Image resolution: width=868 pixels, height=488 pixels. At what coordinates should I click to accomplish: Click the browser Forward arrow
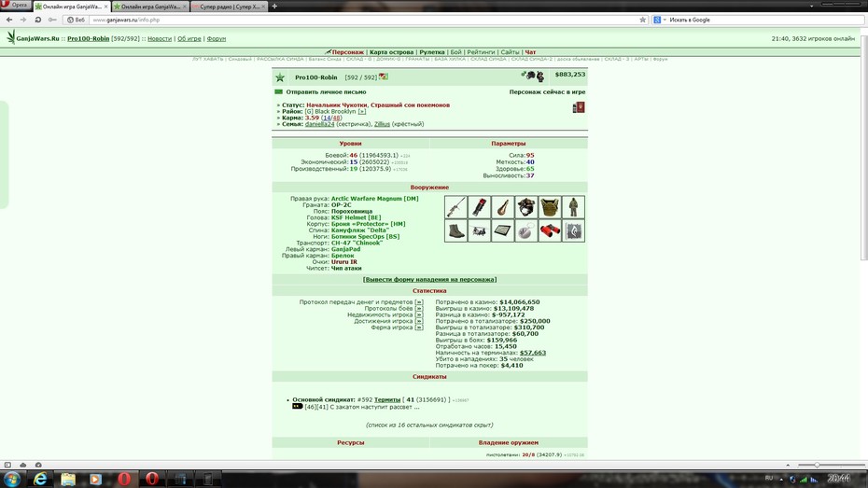coord(23,20)
